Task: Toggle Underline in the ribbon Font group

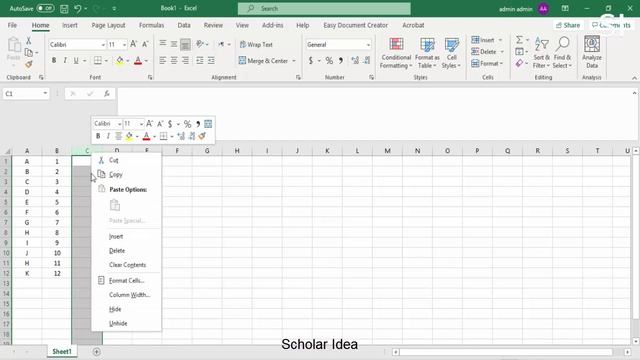Action: [76, 60]
